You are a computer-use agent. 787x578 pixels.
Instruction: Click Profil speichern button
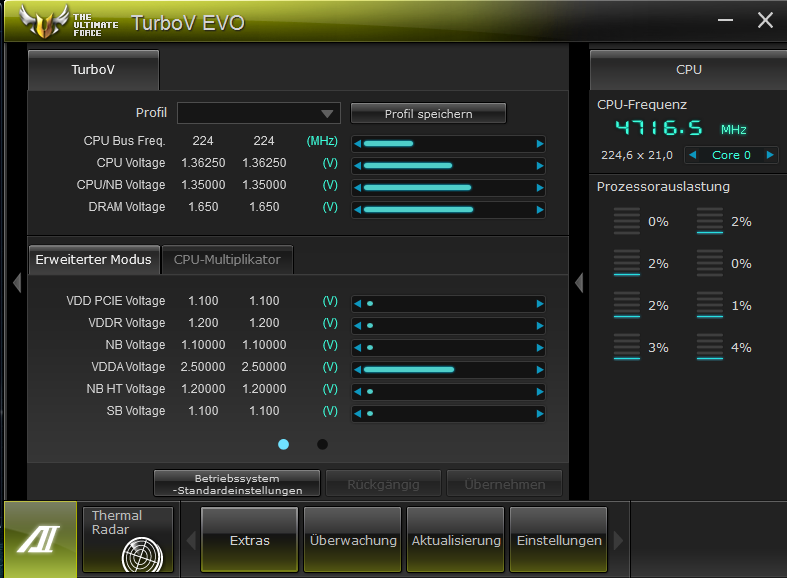428,113
